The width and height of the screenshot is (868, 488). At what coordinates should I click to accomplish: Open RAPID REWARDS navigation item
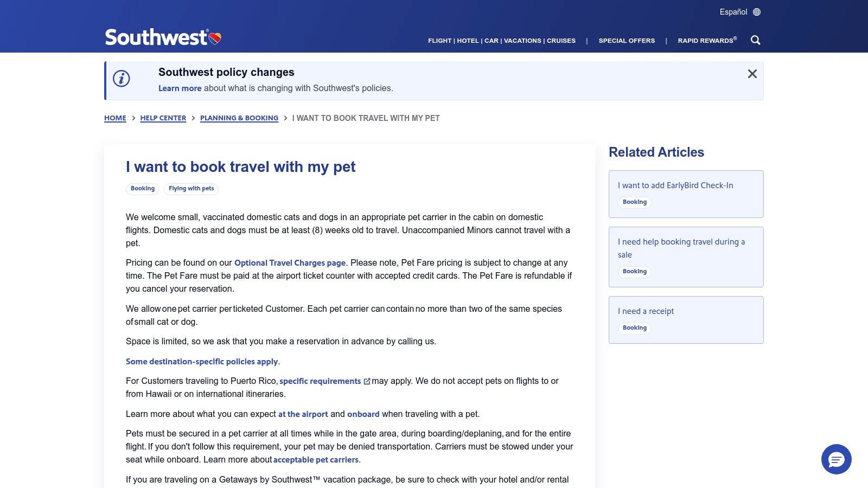click(x=705, y=40)
